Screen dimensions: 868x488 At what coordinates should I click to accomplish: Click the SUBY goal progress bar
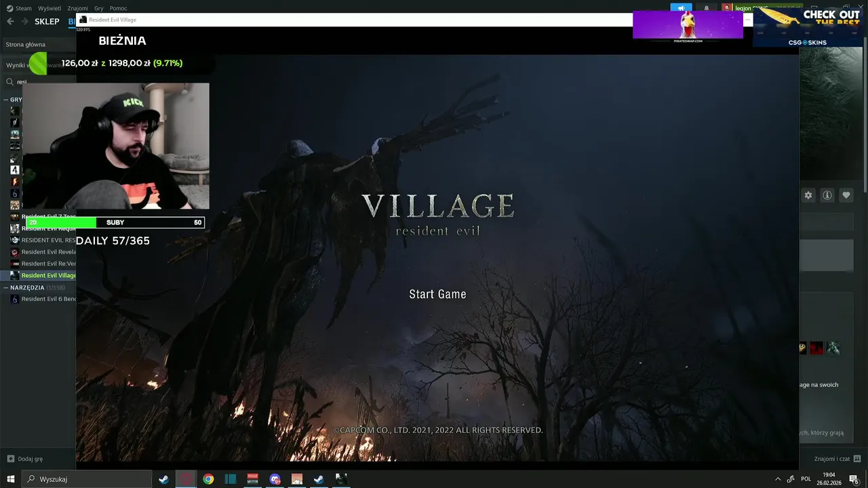[115, 222]
